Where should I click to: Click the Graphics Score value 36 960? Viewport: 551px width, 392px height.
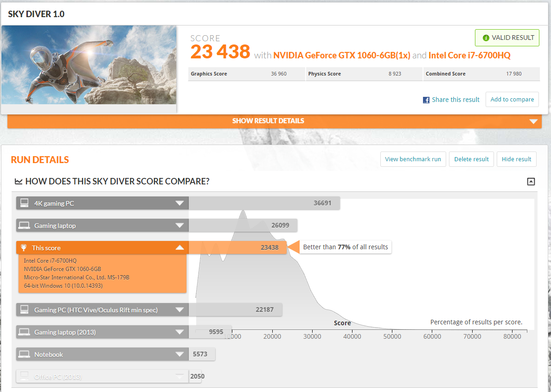click(279, 74)
